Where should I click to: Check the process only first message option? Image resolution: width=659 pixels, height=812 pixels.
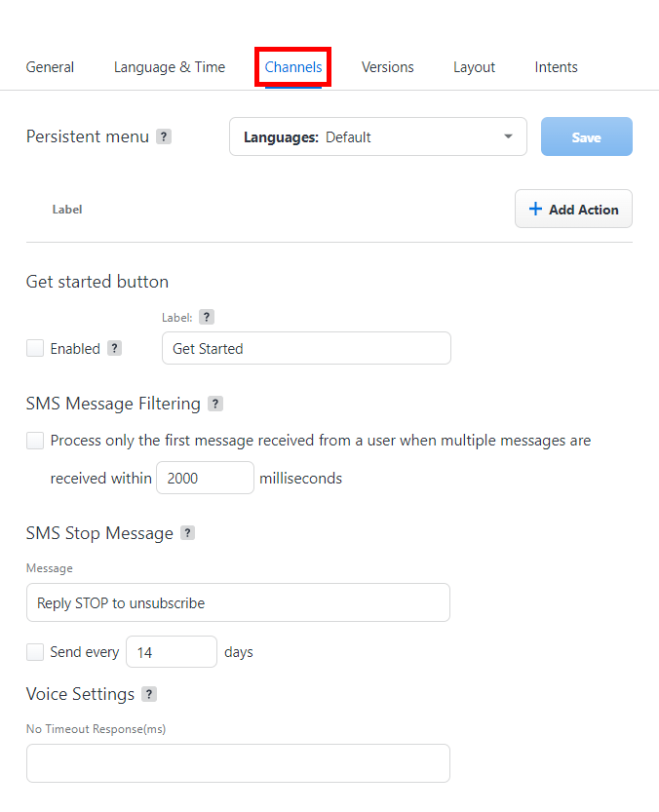click(35, 441)
